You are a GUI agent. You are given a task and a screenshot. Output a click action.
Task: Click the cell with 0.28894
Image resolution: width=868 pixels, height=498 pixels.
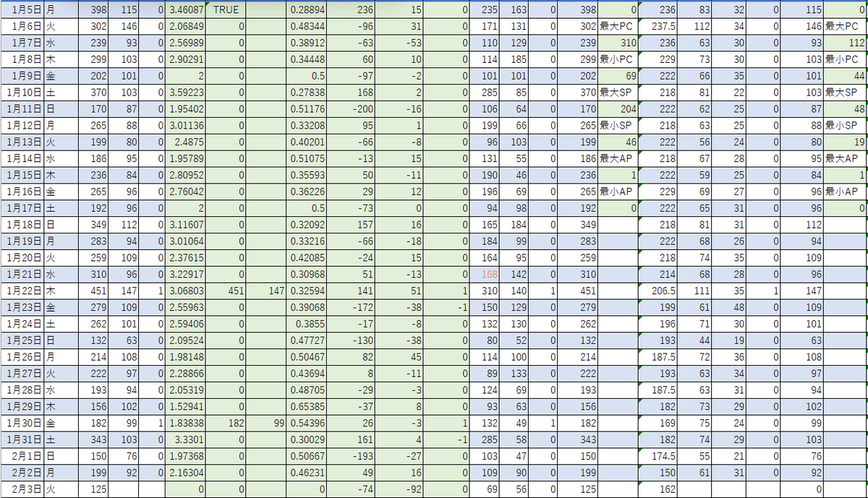(308, 12)
